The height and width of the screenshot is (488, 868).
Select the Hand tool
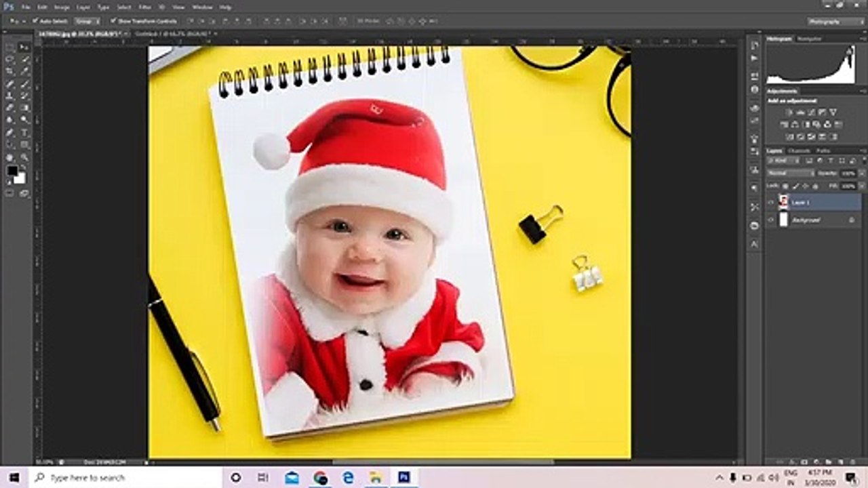[x=9, y=157]
